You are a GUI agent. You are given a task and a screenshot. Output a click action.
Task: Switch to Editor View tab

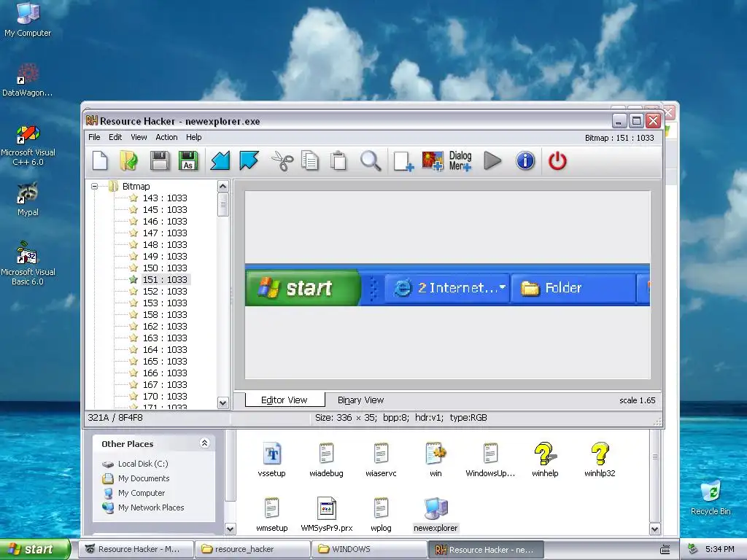point(285,400)
